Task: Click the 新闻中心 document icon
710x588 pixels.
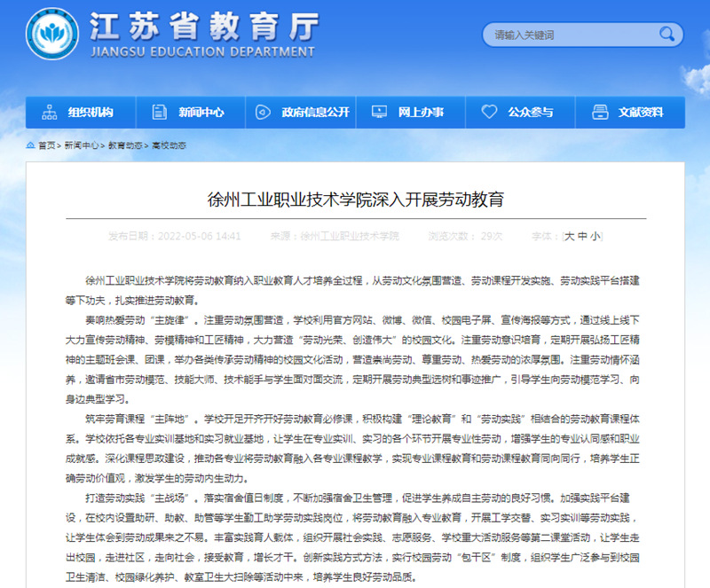Action: click(x=158, y=113)
